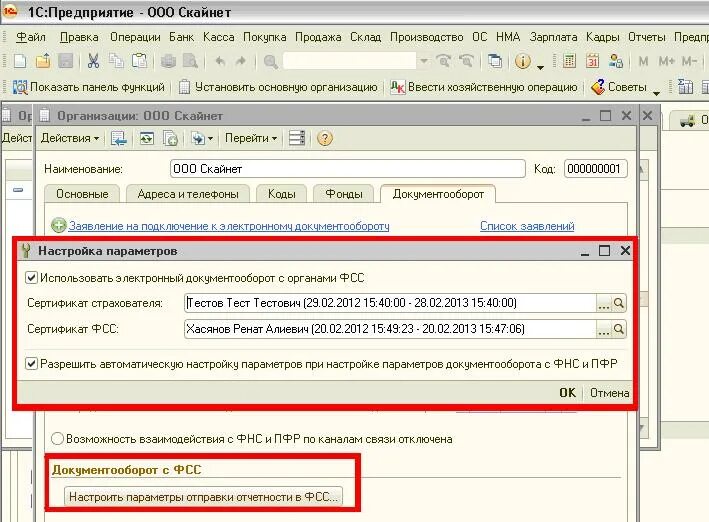709x522 pixels.
Task: Toggle Использовать электронный документооборот с органами ФСС checkbox
Action: [x=31, y=277]
